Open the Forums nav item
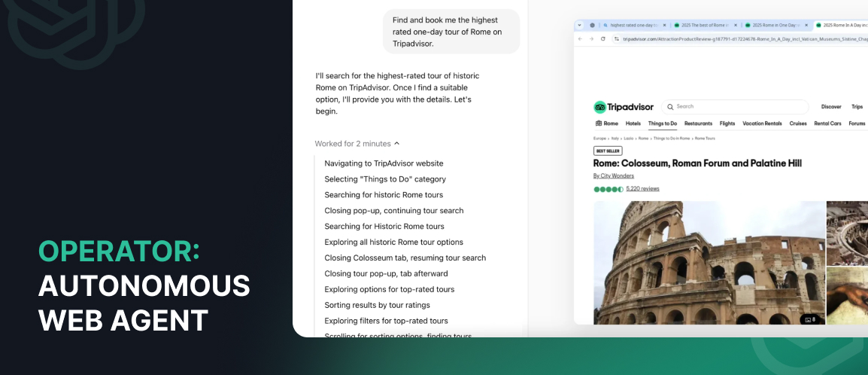The height and width of the screenshot is (375, 868). pyautogui.click(x=857, y=123)
